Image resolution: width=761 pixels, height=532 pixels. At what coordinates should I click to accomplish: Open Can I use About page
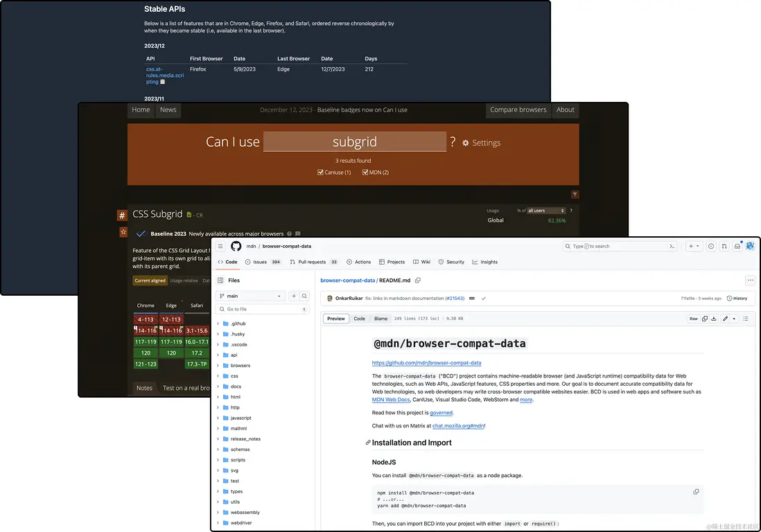click(x=566, y=110)
